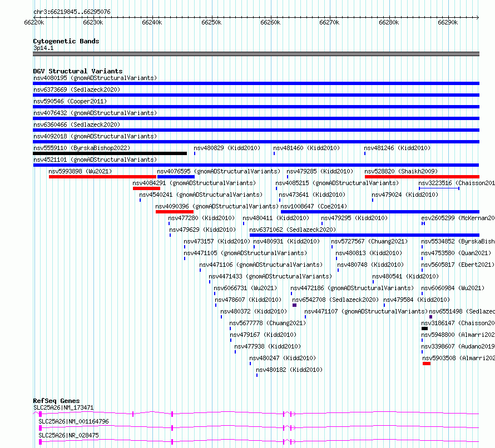
Task: Select red bar of nsv5993898 (Wu2021)
Action: (x=102, y=177)
